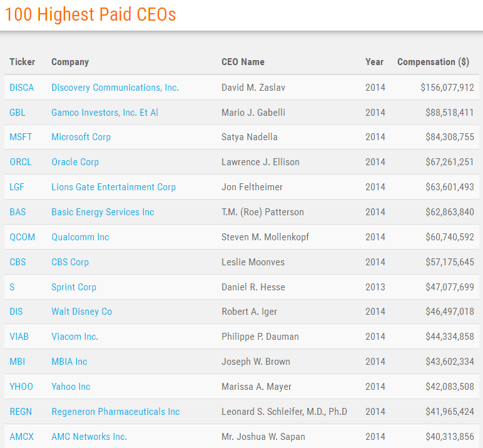This screenshot has width=483, height=448.
Task: Open Lions Gate Entertainment Corp link
Action: pos(114,186)
